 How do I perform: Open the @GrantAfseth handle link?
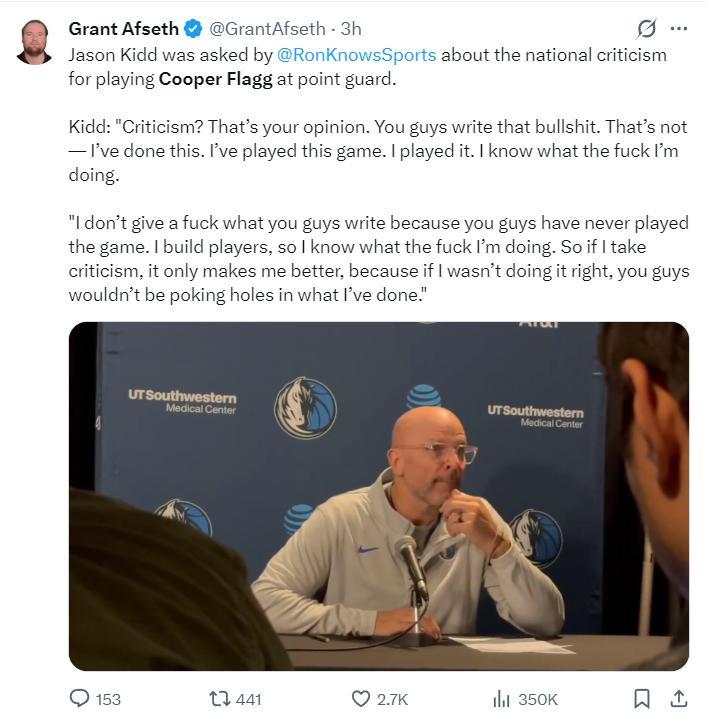click(x=268, y=29)
